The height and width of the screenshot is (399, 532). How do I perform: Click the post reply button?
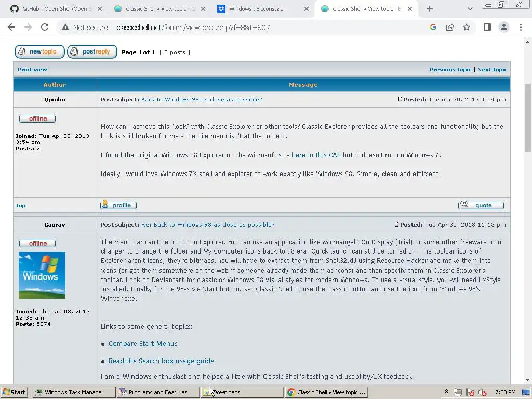tap(92, 51)
